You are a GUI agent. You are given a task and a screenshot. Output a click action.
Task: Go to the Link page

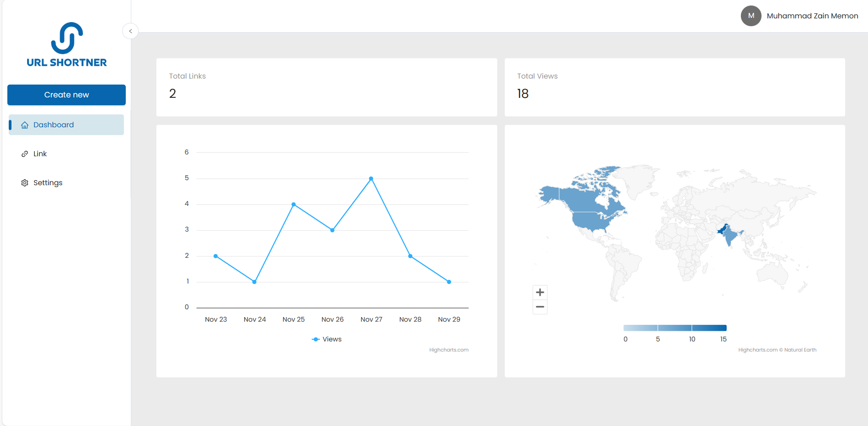(40, 154)
